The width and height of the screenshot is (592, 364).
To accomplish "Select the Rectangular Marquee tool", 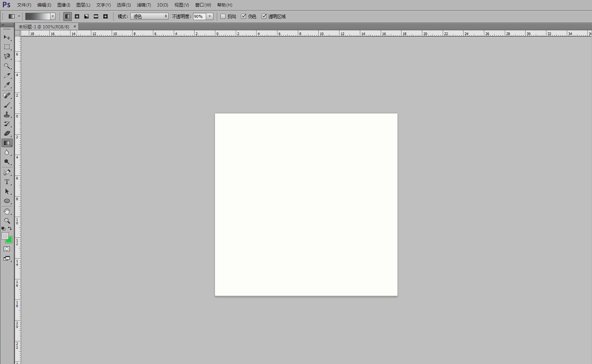I will [x=7, y=47].
